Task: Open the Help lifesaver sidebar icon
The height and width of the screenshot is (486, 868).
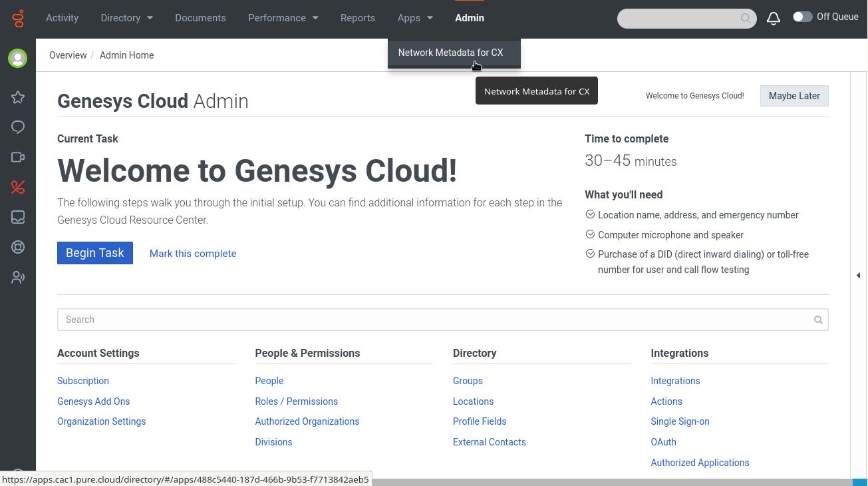Action: pos(18,247)
